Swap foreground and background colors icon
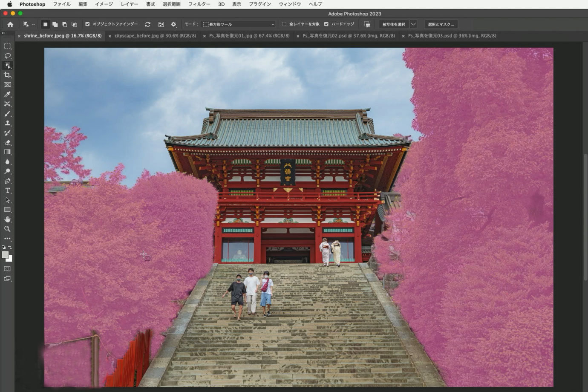This screenshot has width=588, height=392. point(10,247)
